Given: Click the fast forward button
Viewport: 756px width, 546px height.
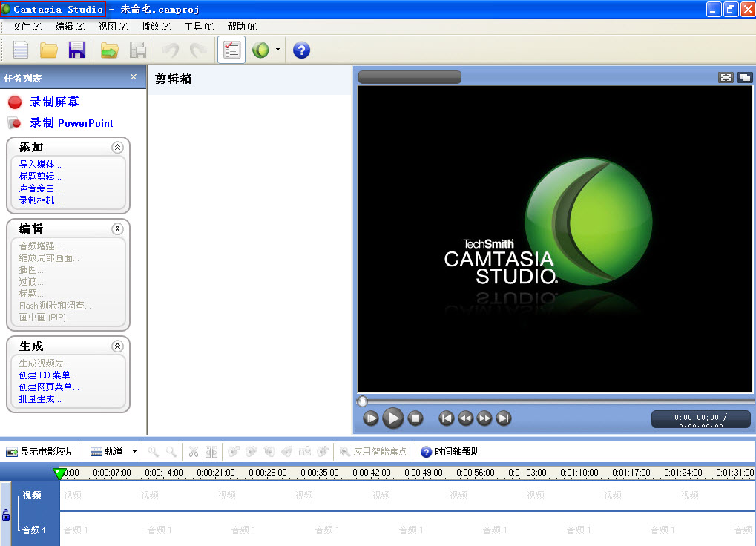Looking at the screenshot, I should coord(484,418).
